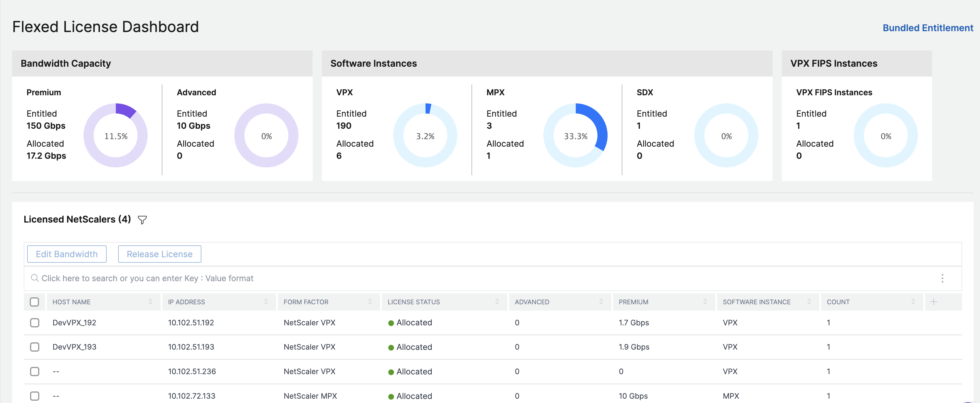This screenshot has height=403, width=980.
Task: Open the search bar's three-dot options menu
Action: [942, 278]
